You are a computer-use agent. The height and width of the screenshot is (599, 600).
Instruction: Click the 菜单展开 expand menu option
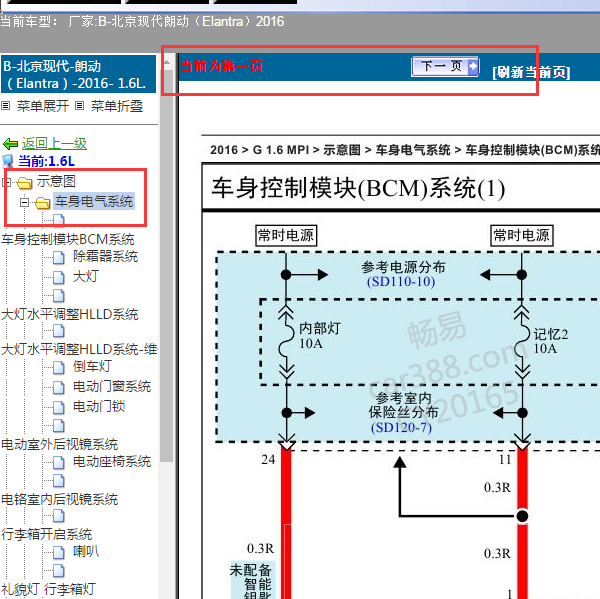[42, 106]
